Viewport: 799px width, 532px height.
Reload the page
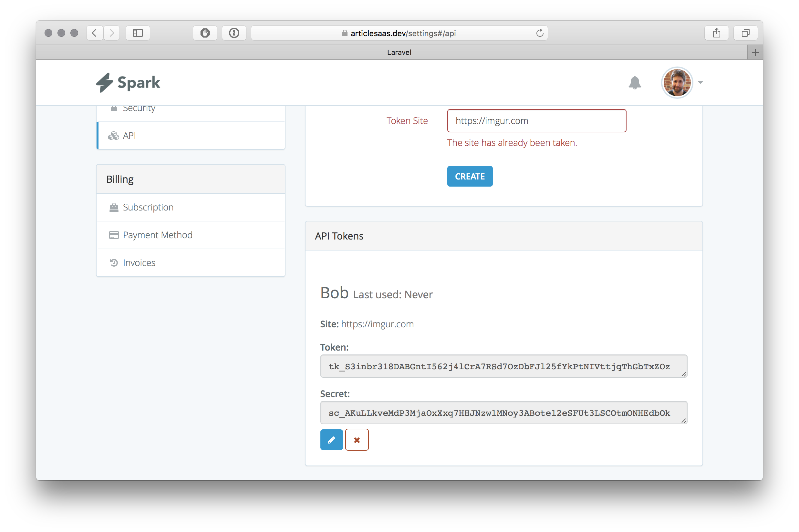click(540, 33)
